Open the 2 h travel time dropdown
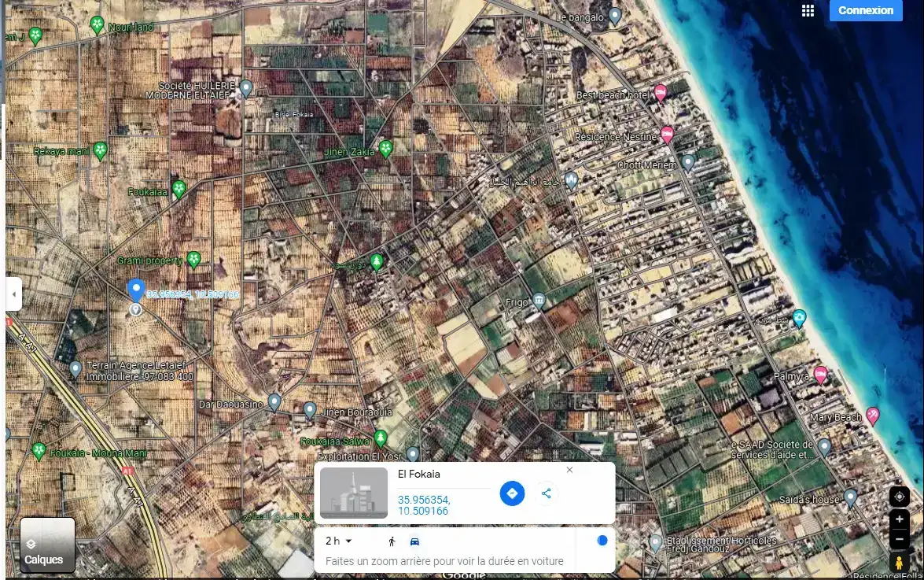The image size is (924, 580). [x=339, y=541]
